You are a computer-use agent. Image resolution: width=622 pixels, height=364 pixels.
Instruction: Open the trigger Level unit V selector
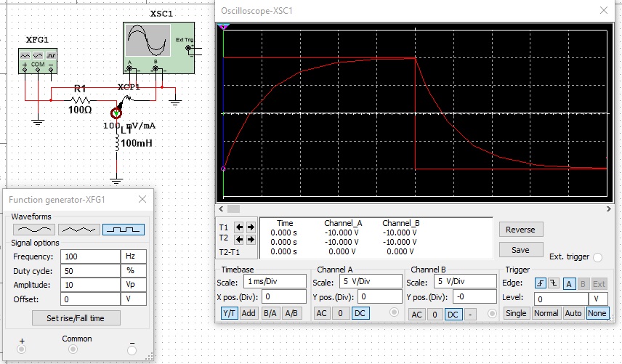tap(599, 299)
